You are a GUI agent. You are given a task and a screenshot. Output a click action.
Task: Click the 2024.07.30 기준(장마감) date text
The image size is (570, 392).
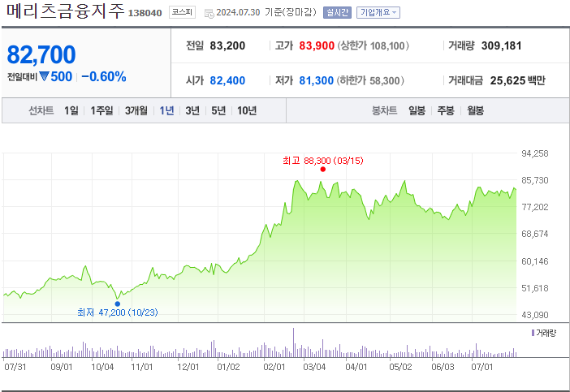266,12
